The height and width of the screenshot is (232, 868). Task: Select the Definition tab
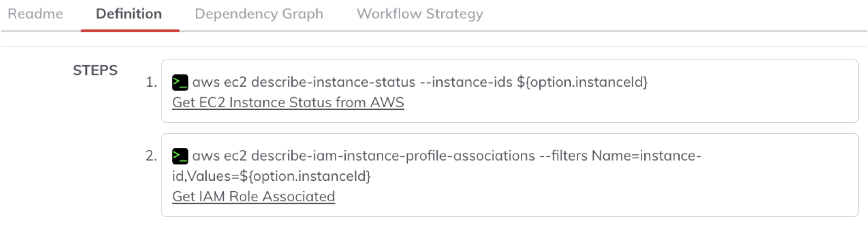click(129, 14)
